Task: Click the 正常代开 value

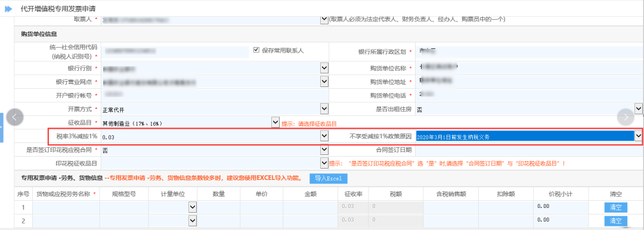Action: 113,110
